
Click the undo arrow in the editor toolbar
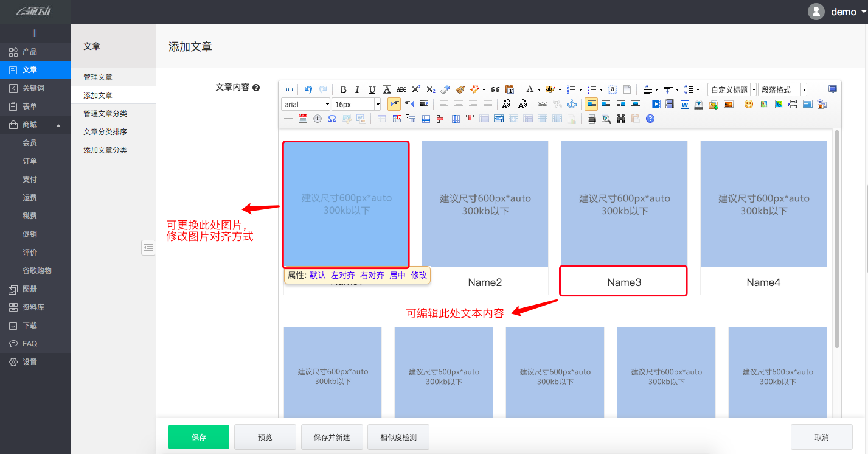(308, 89)
